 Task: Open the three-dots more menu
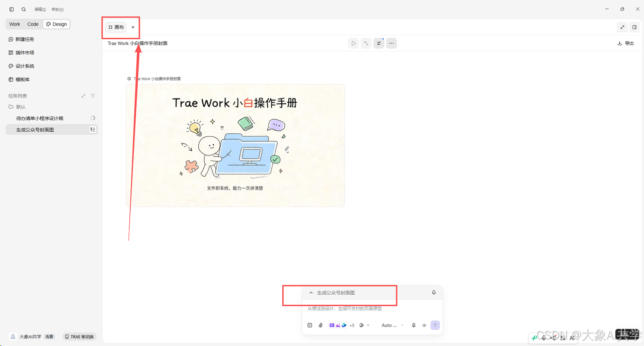pos(391,43)
